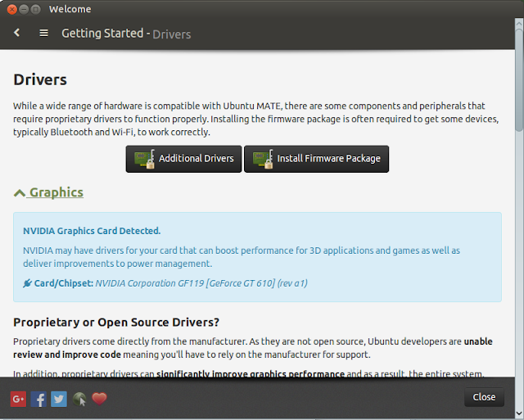Click the minimize window button
The image size is (524, 420).
(24, 9)
